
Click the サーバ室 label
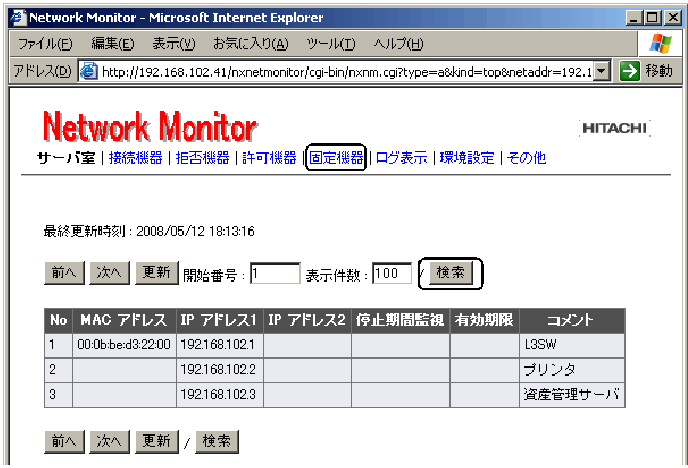point(66,158)
